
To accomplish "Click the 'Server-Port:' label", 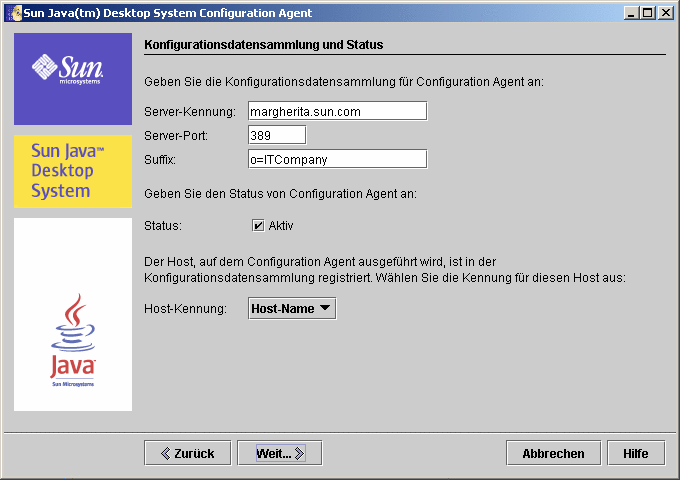I will pos(176,136).
